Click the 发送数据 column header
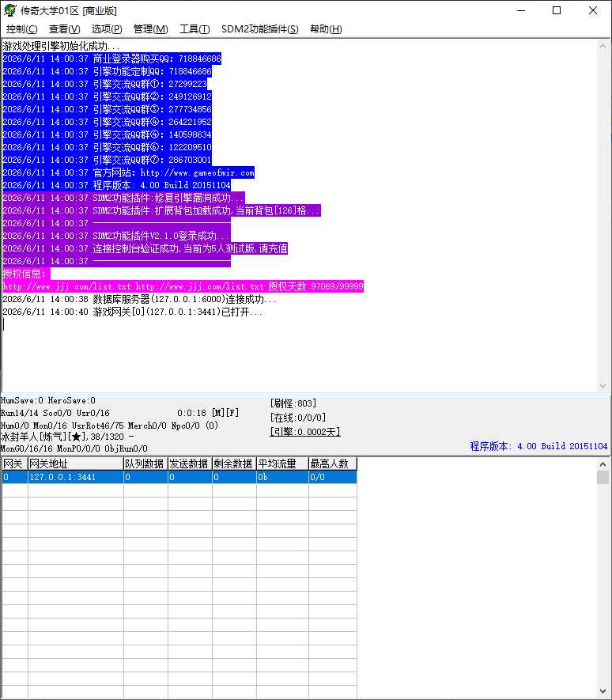Viewport: 612px width, 700px height. (190, 464)
